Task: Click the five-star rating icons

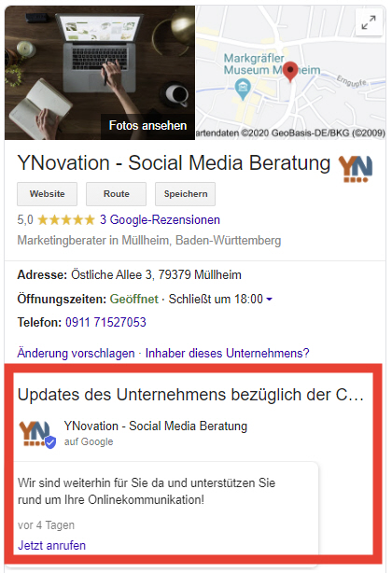Action: pos(66,220)
